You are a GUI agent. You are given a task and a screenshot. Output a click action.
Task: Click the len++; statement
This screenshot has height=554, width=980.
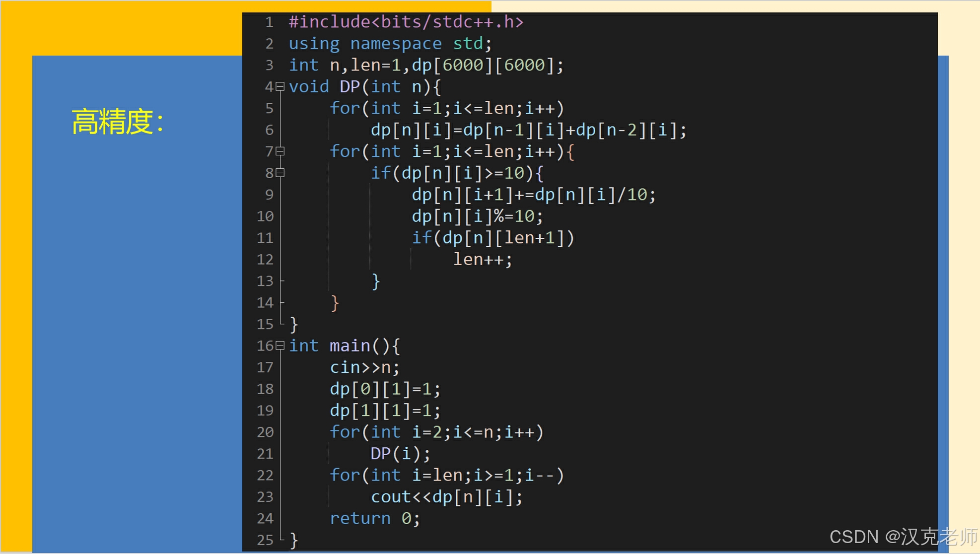[482, 260]
